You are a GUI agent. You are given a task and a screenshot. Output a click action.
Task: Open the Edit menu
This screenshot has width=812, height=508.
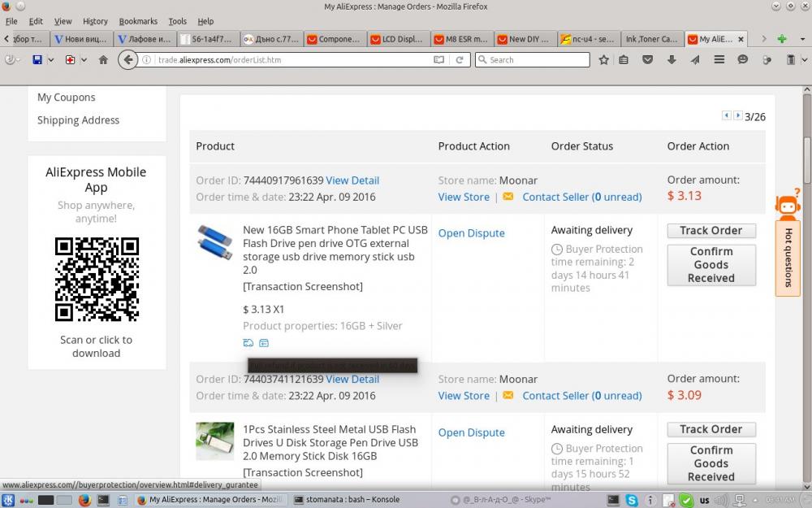(x=36, y=21)
